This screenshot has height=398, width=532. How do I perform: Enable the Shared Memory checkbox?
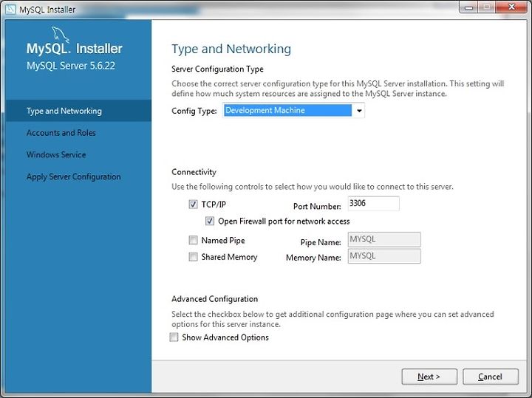coord(193,257)
